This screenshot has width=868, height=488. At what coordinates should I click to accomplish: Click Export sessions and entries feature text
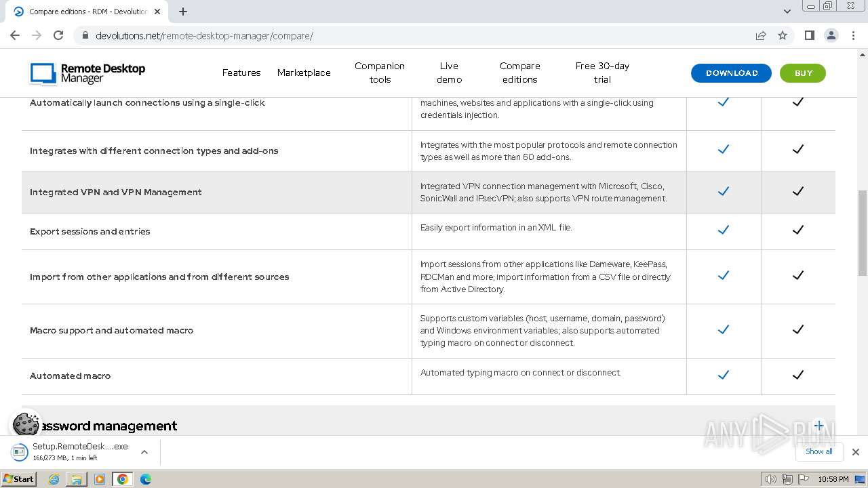click(90, 232)
